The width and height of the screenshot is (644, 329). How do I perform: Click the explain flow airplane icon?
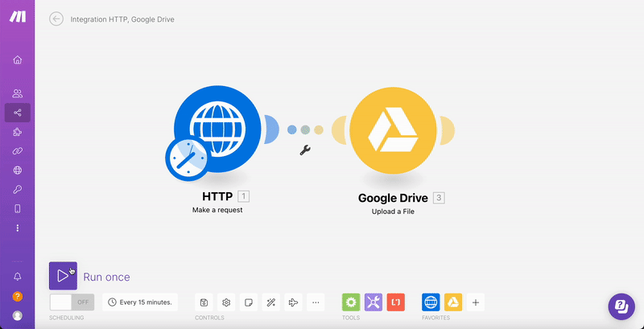click(x=293, y=302)
